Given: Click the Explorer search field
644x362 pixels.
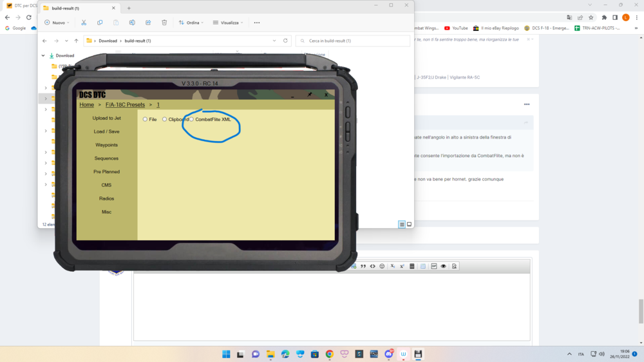Looking at the screenshot, I should click(352, 41).
